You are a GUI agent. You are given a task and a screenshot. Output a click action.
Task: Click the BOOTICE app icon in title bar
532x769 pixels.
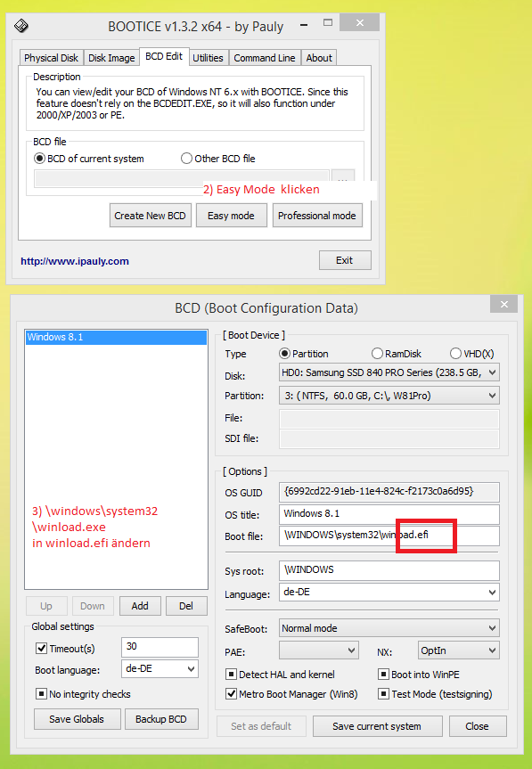(x=21, y=26)
